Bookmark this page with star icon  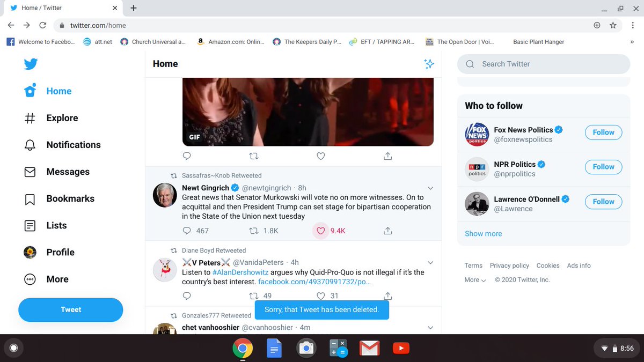[x=613, y=25]
